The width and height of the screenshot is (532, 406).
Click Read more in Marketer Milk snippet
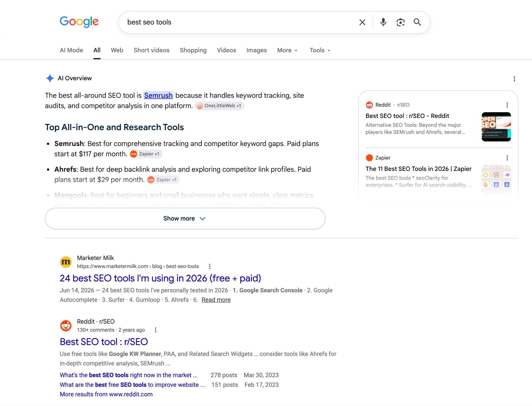tap(216, 300)
